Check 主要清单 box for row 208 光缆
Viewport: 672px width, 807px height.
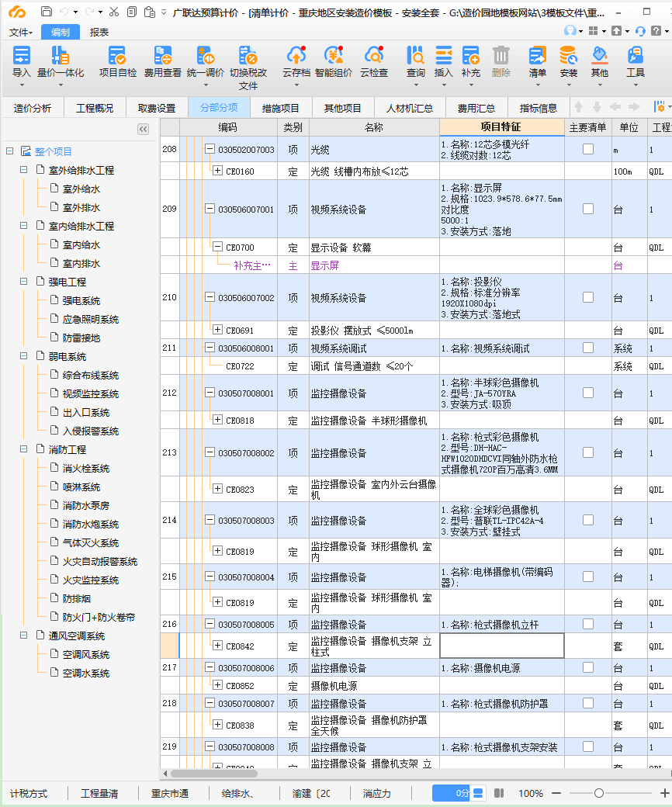coord(588,150)
